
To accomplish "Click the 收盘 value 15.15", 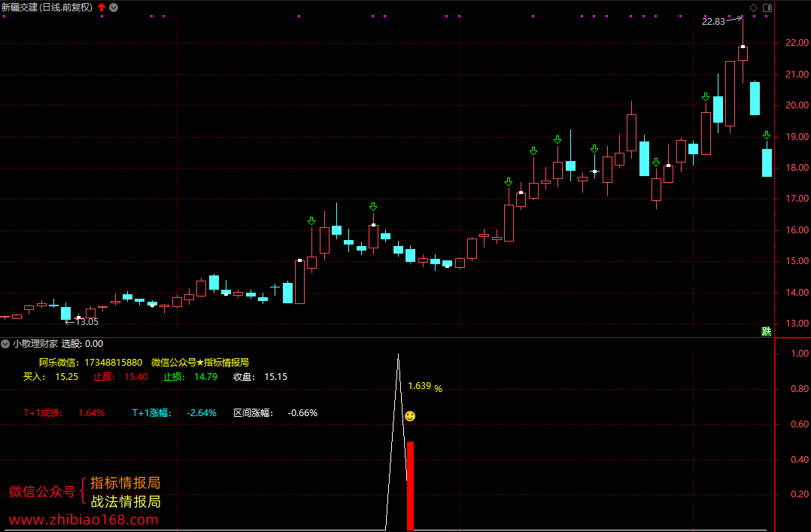I will pos(275,377).
